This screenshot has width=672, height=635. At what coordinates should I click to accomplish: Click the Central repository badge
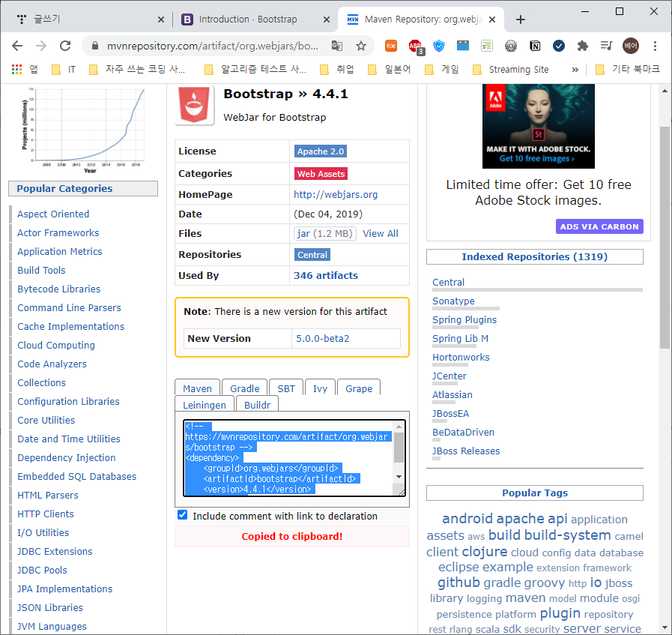(x=312, y=255)
